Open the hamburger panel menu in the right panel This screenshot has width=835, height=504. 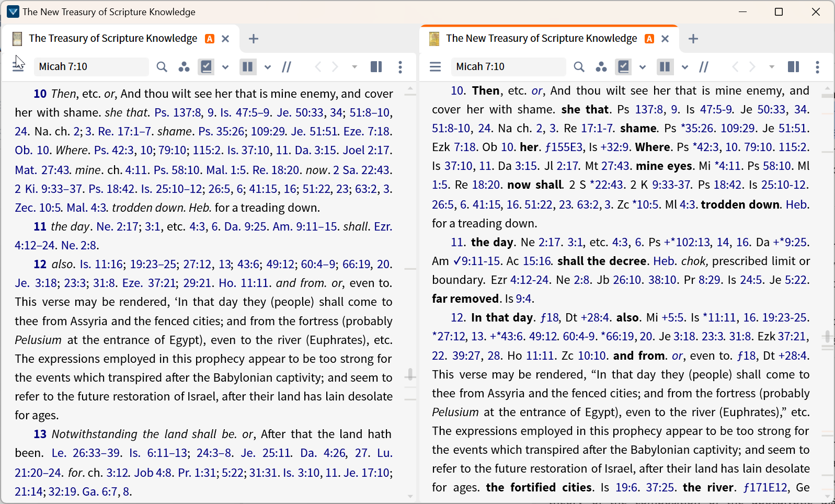pos(436,66)
